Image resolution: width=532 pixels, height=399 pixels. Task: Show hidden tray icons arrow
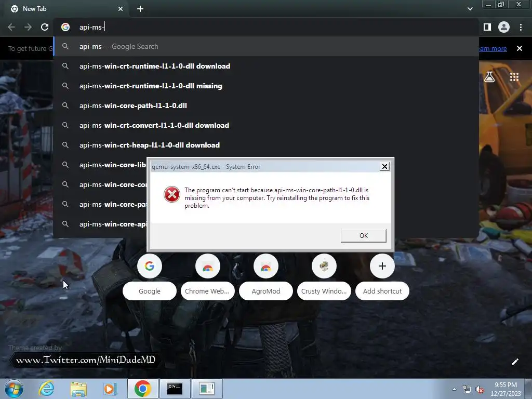point(454,389)
